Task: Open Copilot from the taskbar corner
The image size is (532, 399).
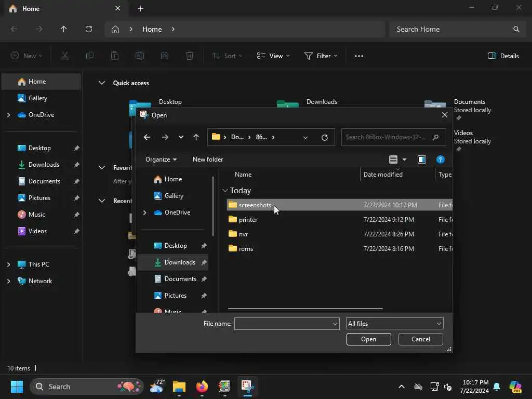Action: (515, 387)
